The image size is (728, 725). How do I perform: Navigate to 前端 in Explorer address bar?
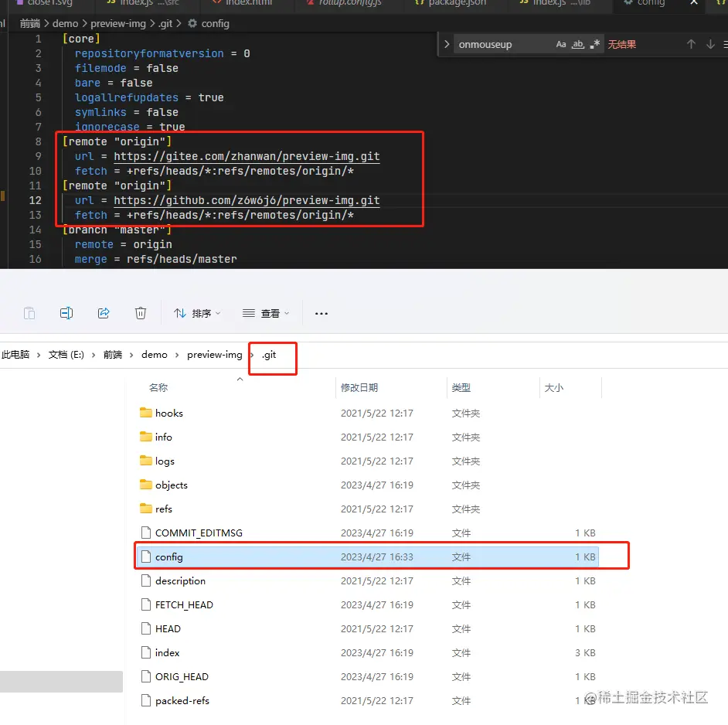pyautogui.click(x=113, y=355)
